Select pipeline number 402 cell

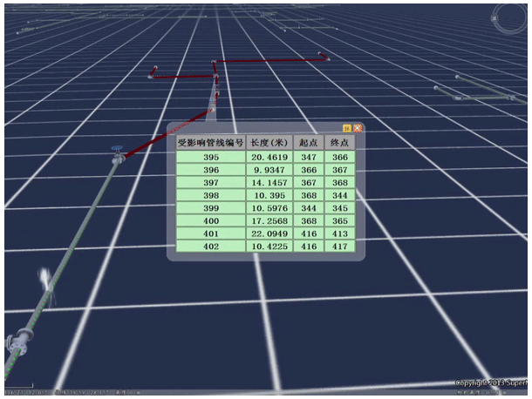click(x=211, y=247)
